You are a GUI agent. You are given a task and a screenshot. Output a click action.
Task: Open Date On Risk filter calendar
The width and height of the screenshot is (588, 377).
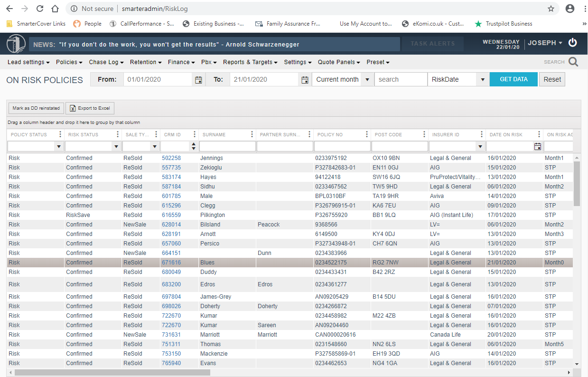[x=537, y=147]
